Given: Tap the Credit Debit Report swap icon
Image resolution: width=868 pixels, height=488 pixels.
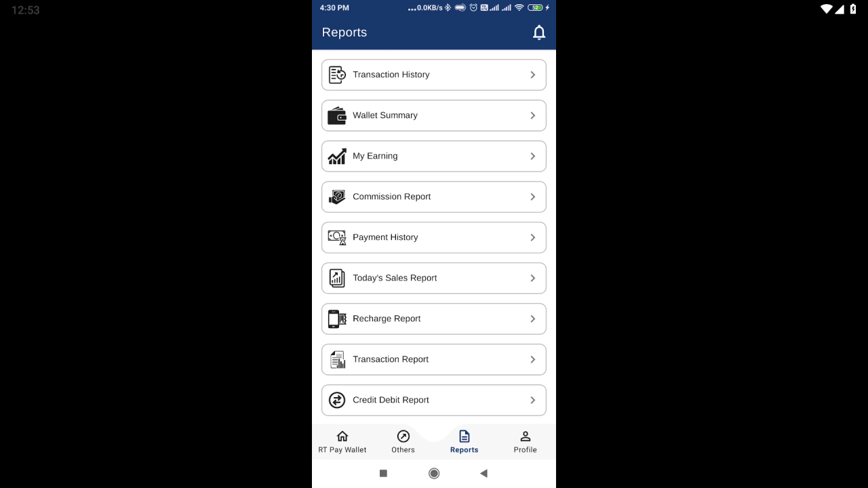Looking at the screenshot, I should [337, 400].
